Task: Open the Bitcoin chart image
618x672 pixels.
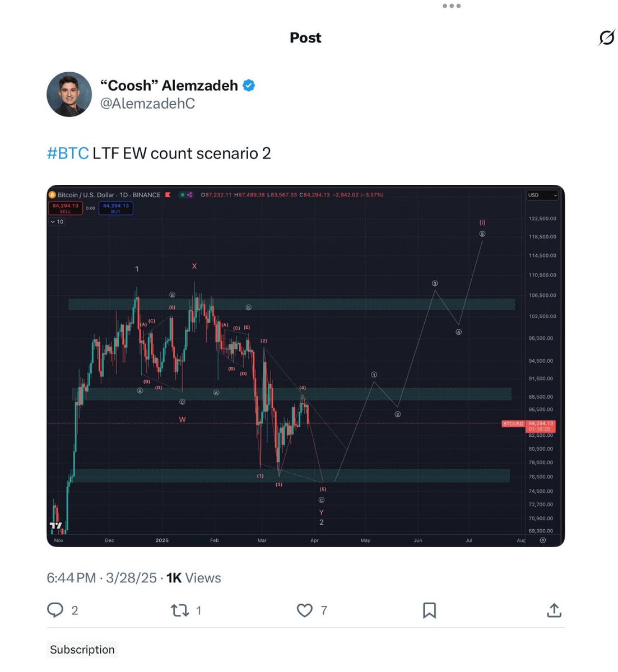Action: click(x=305, y=366)
